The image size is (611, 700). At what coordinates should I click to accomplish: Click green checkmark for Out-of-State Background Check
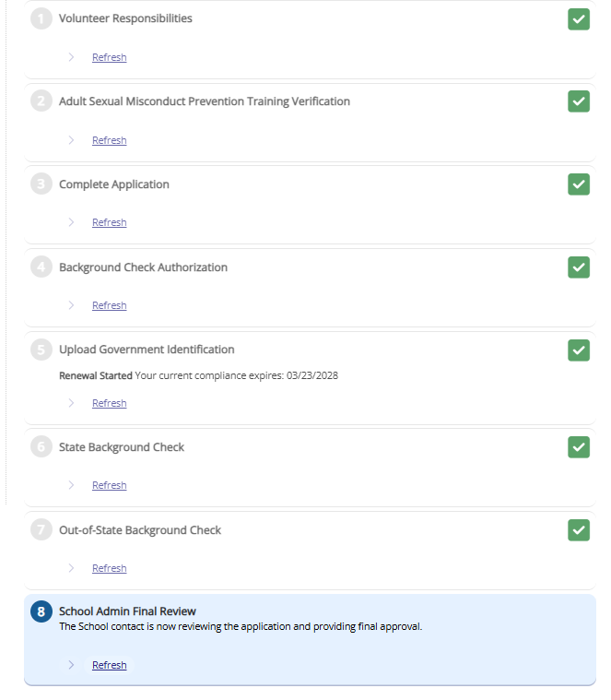click(579, 530)
